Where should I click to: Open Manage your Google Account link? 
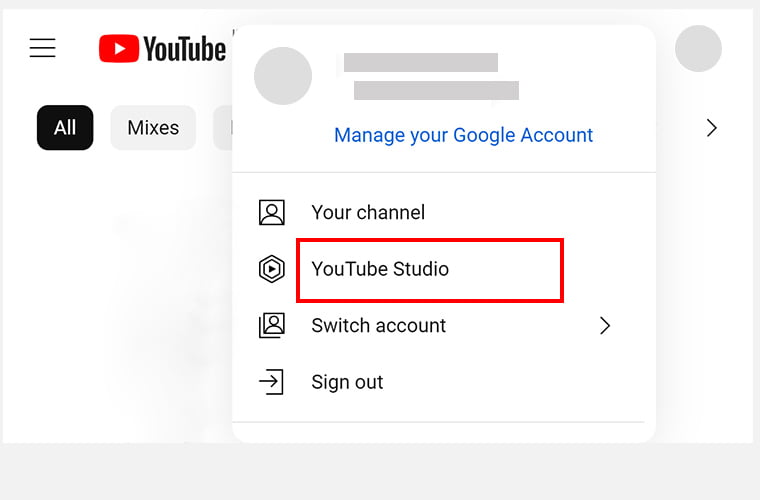tap(463, 135)
